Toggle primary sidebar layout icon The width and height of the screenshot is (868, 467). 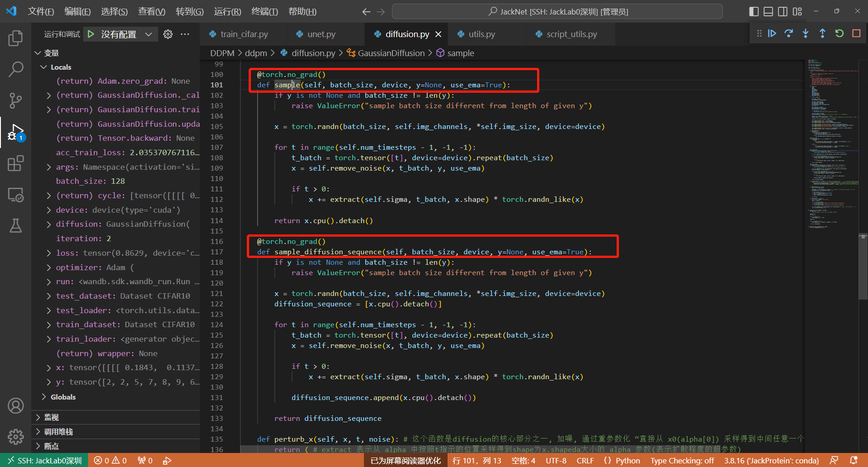[x=754, y=11]
